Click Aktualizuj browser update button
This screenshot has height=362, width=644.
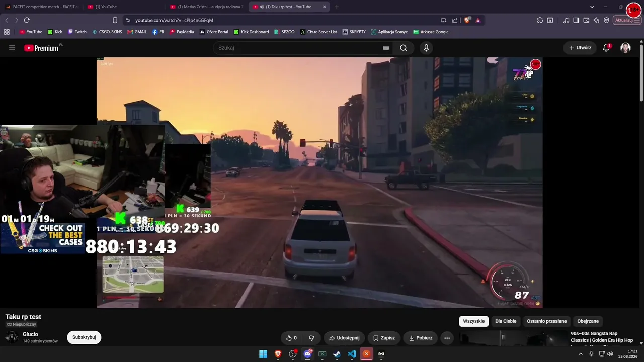pyautogui.click(x=624, y=20)
